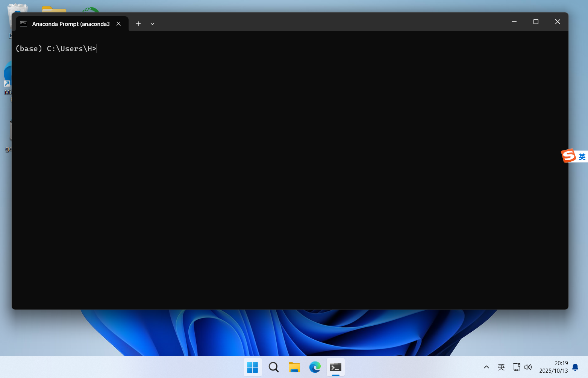Switch the taskbar input language indicator
This screenshot has width=588, height=378.
(x=501, y=367)
